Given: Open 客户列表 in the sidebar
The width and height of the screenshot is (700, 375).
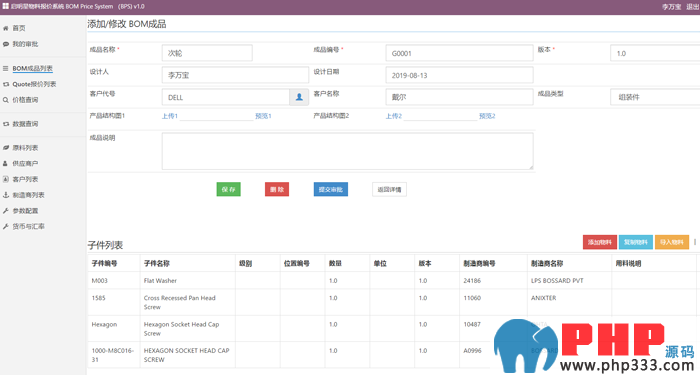Looking at the screenshot, I should [25, 179].
